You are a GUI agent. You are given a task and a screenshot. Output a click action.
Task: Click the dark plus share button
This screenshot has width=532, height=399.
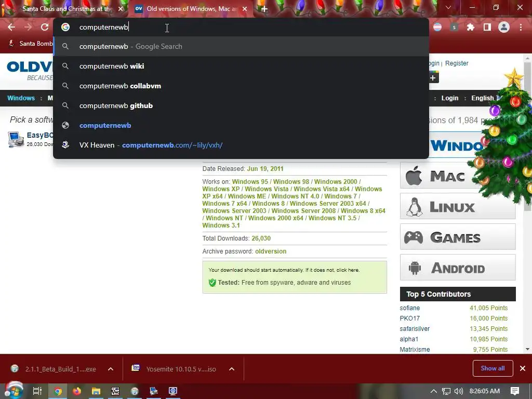pos(433,78)
